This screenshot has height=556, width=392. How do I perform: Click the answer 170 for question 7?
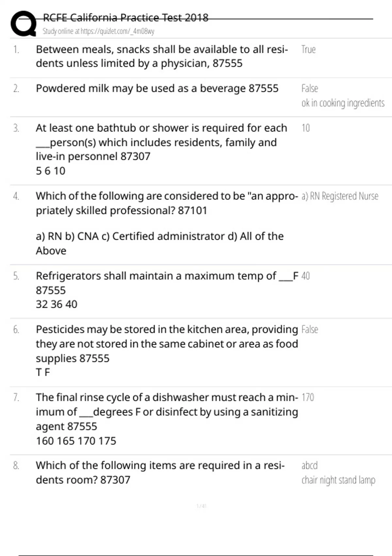pyautogui.click(x=308, y=397)
